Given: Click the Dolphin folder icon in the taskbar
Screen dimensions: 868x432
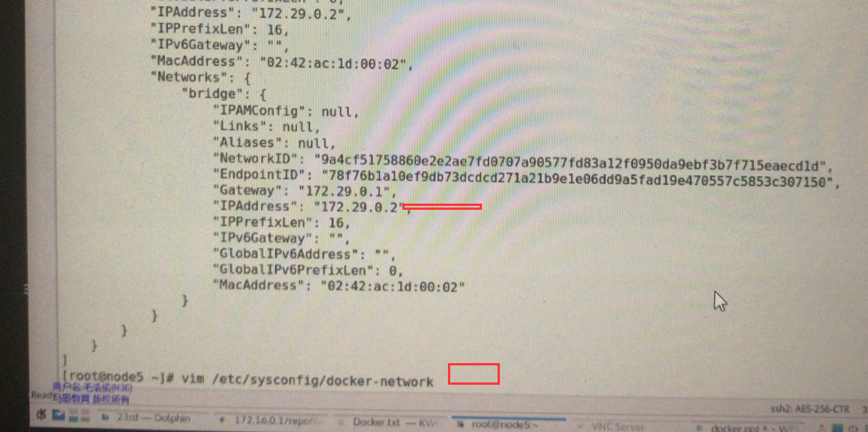Looking at the screenshot, I should pyautogui.click(x=105, y=417).
